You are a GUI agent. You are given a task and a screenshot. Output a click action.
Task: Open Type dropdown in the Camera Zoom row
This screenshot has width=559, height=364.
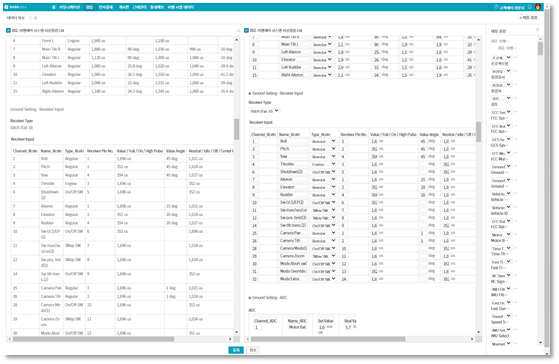click(323, 256)
